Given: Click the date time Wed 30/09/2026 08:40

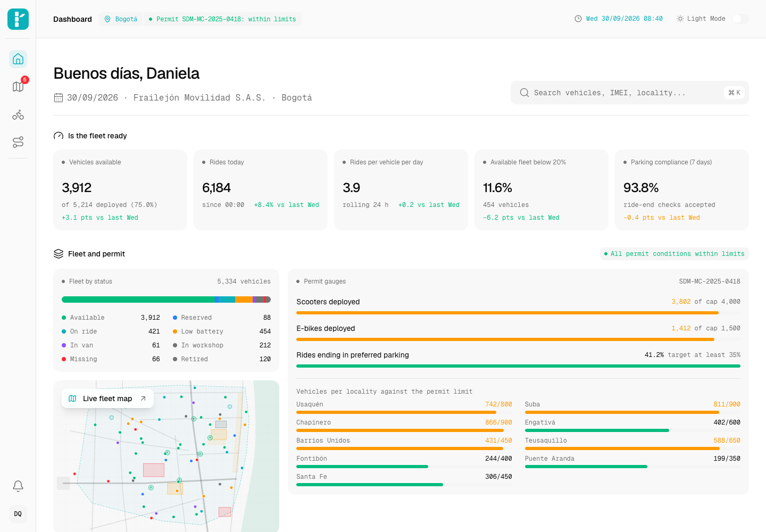Looking at the screenshot, I should [625, 19].
